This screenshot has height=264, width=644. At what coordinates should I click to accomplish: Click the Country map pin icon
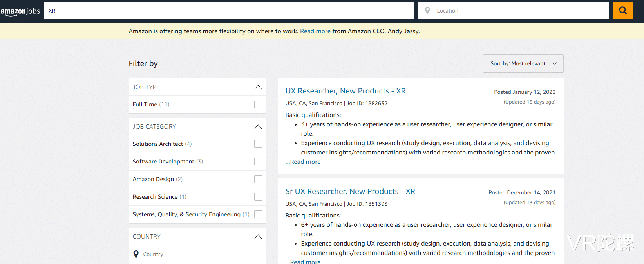coord(136,254)
